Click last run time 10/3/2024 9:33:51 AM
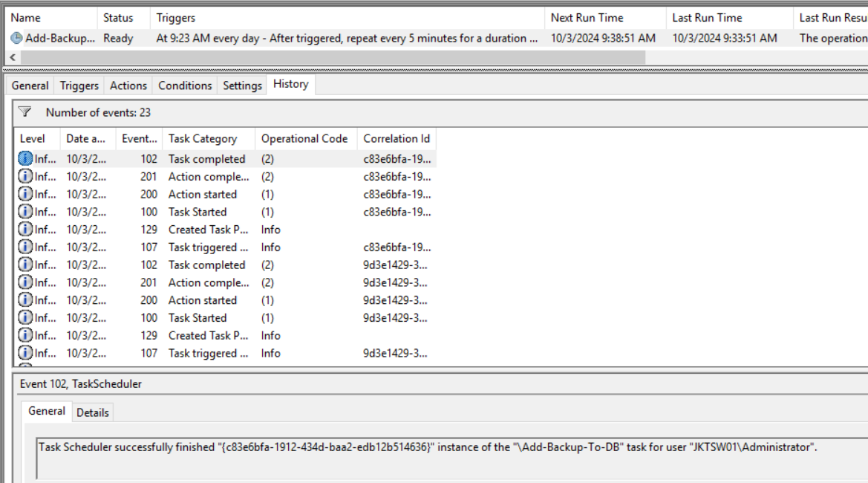Viewport: 868px width, 483px height. tap(725, 38)
